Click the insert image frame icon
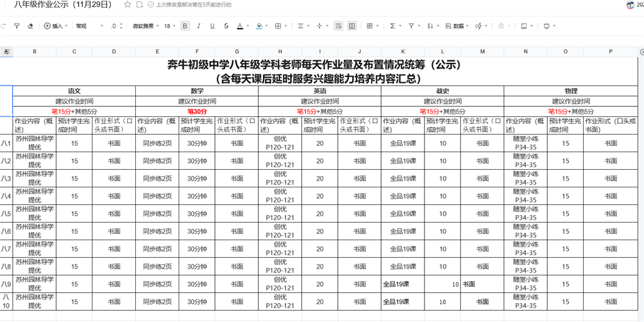Screen dimensions: 644x322 click(x=524, y=26)
